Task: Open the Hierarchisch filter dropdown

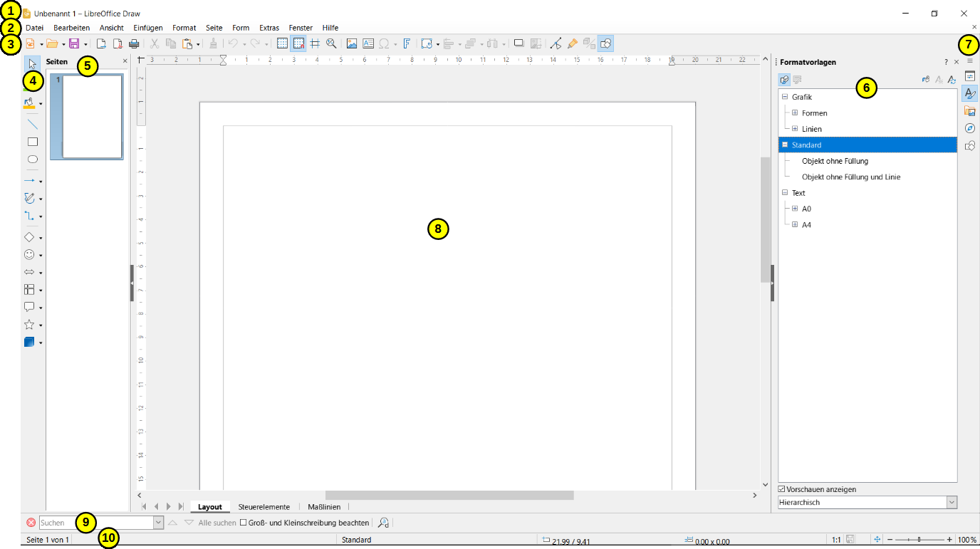Action: click(x=952, y=503)
